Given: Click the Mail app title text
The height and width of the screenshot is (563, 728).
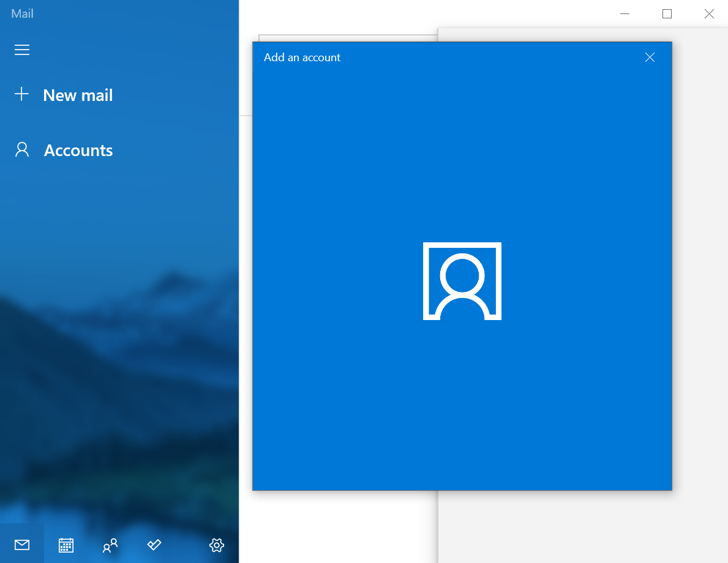Looking at the screenshot, I should tap(22, 13).
